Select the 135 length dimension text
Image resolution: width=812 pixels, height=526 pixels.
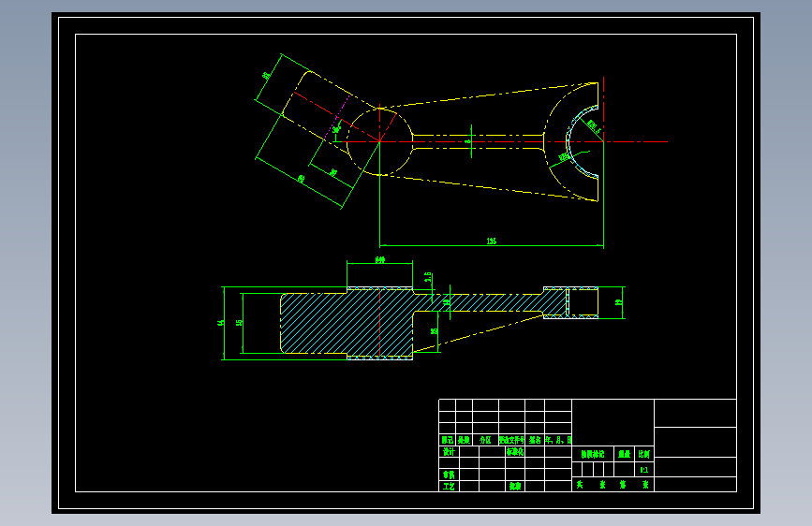(x=492, y=241)
